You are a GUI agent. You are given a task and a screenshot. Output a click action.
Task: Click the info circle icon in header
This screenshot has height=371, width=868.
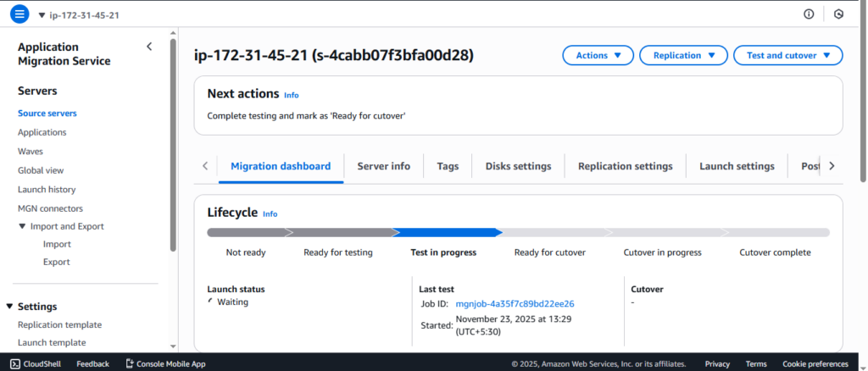[x=809, y=14]
